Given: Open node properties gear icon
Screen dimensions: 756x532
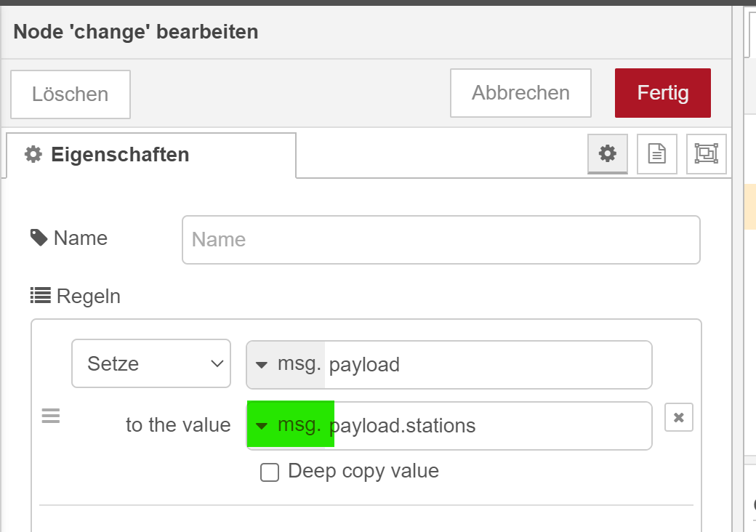Looking at the screenshot, I should click(x=607, y=153).
